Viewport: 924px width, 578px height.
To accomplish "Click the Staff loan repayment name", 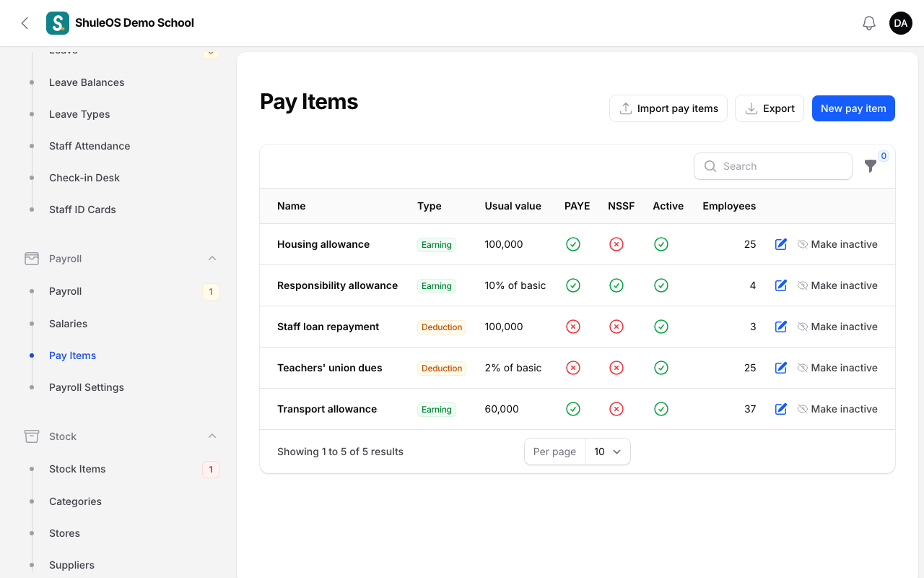I will coord(328,327).
